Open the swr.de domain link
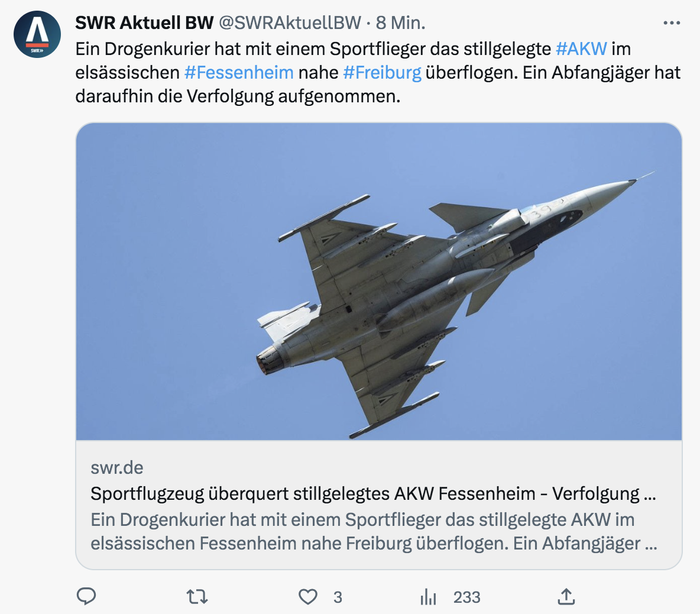The image size is (700, 614). point(117,467)
